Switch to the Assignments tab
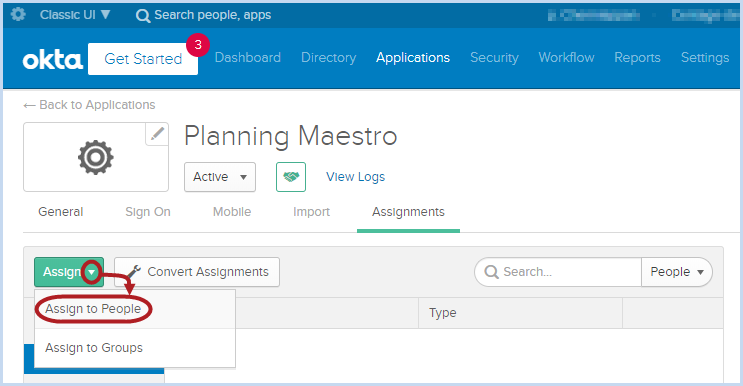Viewport: 743px width, 386px height. coord(408,212)
